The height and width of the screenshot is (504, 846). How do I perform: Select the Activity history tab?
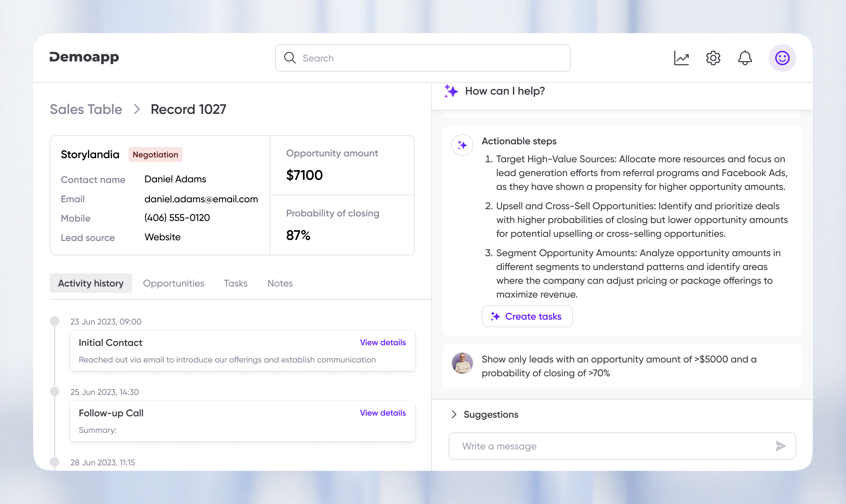91,283
